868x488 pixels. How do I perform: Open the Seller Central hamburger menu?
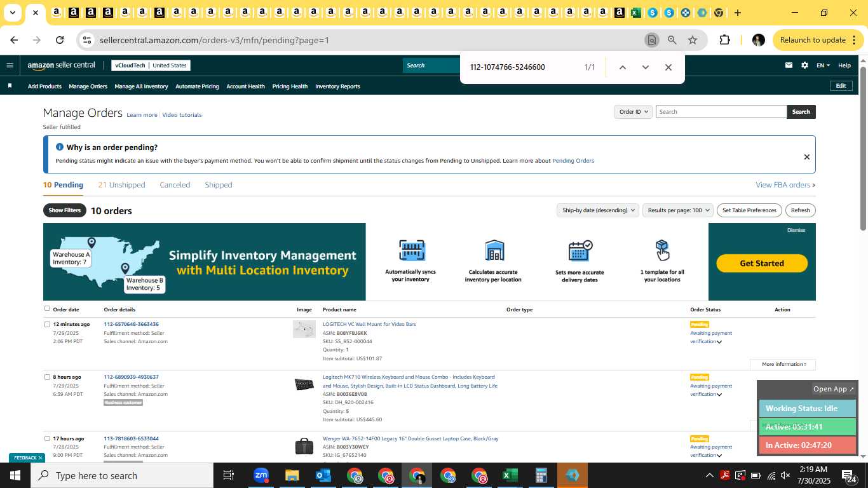[x=10, y=65]
